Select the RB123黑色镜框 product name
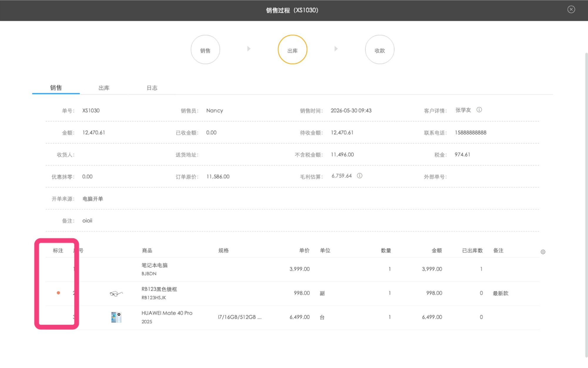The height and width of the screenshot is (368, 588). coord(159,289)
